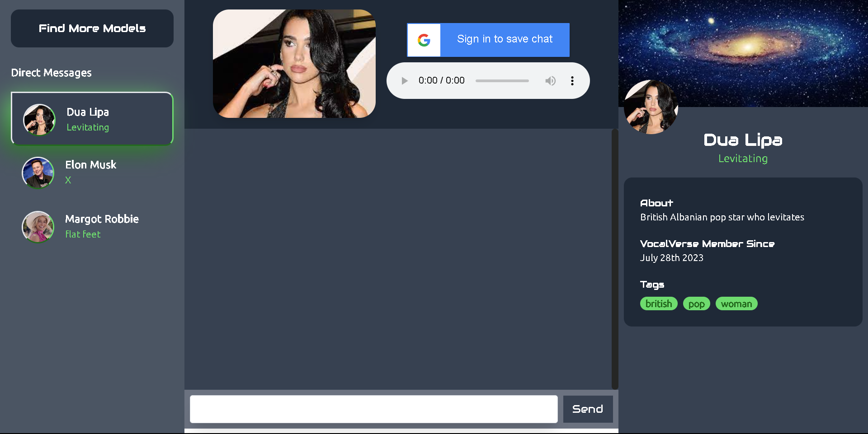Click the 0:00 / 0:00 audio time display

click(442, 80)
